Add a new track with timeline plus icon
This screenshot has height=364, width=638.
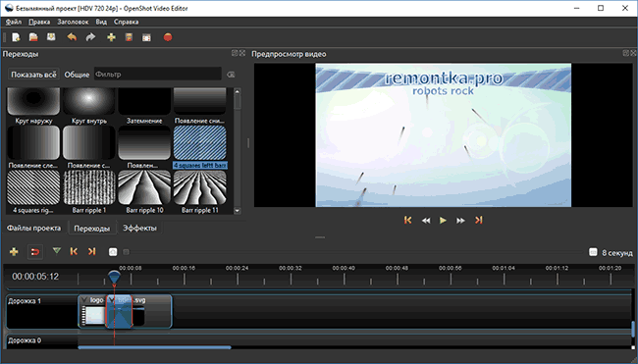coord(14,252)
